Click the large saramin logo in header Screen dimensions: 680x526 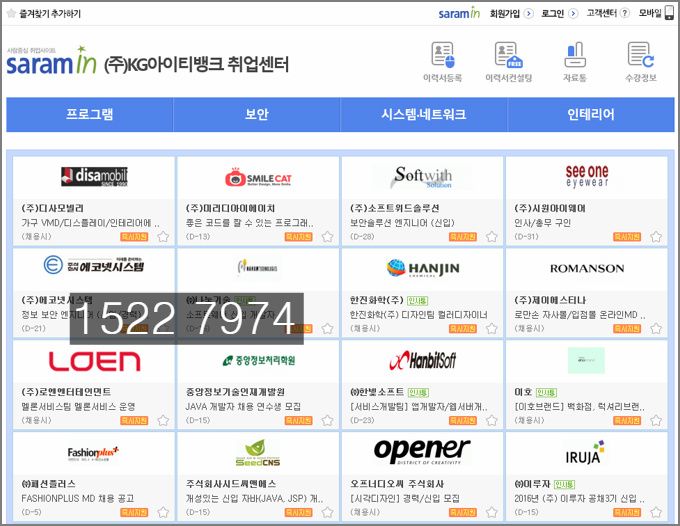(x=51, y=62)
